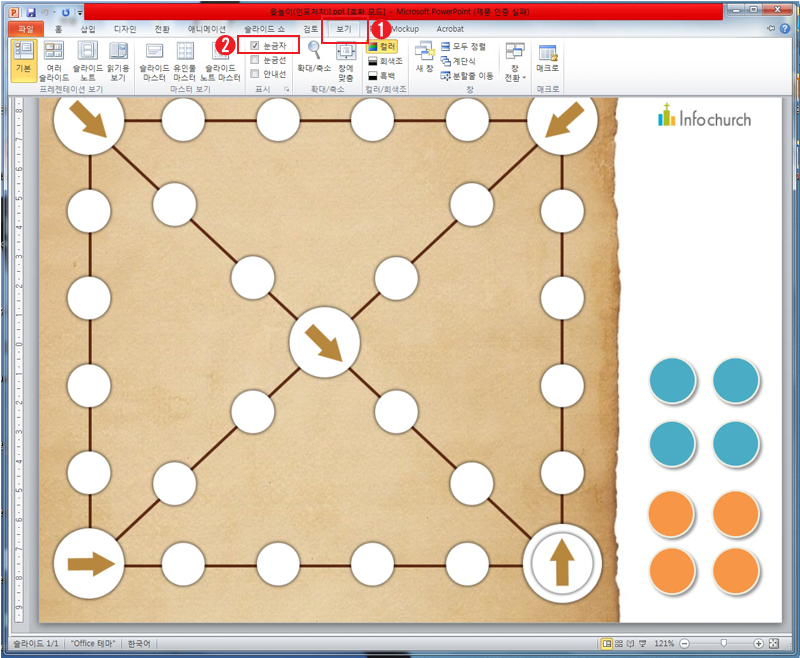Click the zoom slider in status bar
The height and width of the screenshot is (658, 800).
[723, 644]
